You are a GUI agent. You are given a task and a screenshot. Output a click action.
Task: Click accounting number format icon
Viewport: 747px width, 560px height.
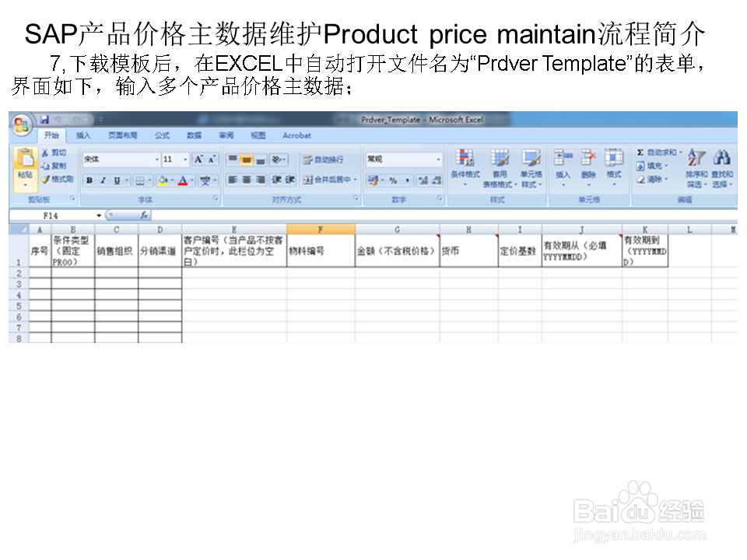point(373,180)
